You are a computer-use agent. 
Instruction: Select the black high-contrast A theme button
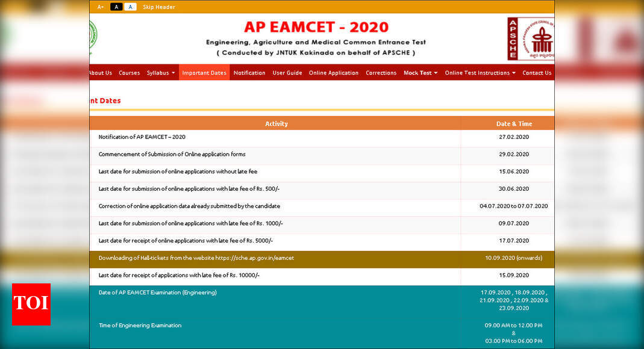tap(116, 7)
